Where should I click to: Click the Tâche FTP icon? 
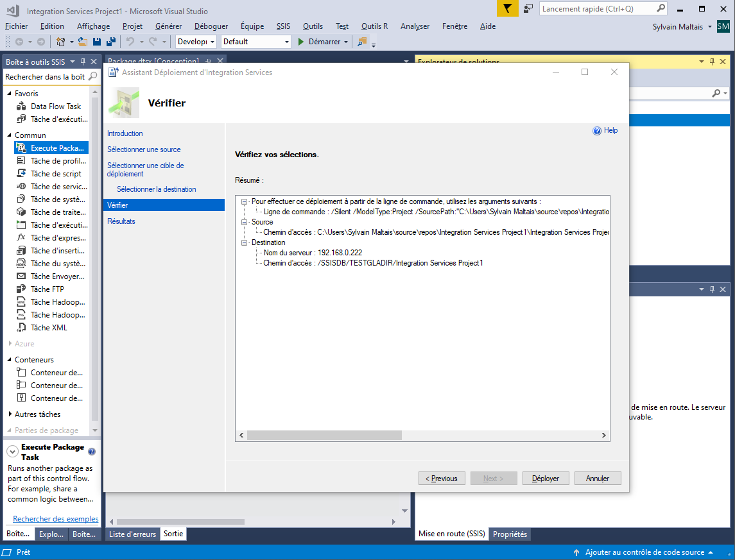tap(21, 289)
